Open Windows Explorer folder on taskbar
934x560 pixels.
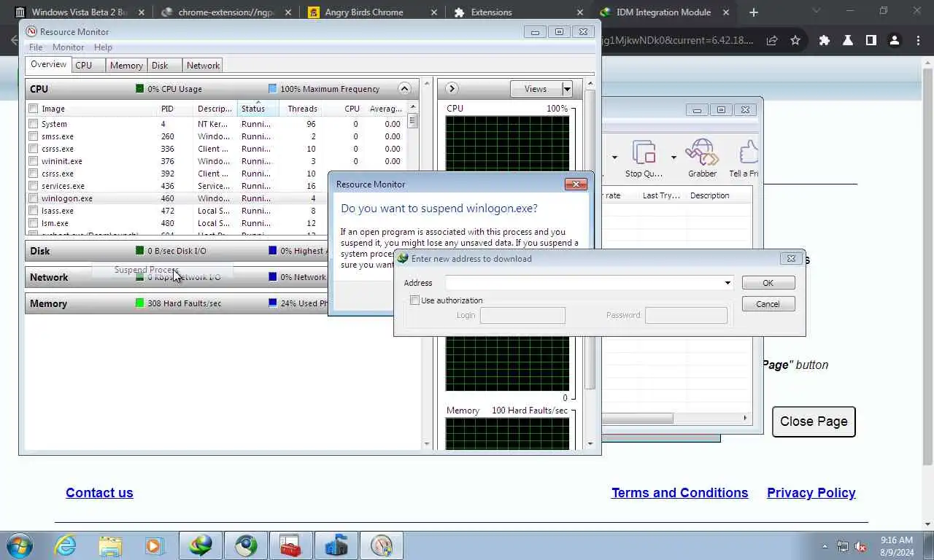click(110, 545)
